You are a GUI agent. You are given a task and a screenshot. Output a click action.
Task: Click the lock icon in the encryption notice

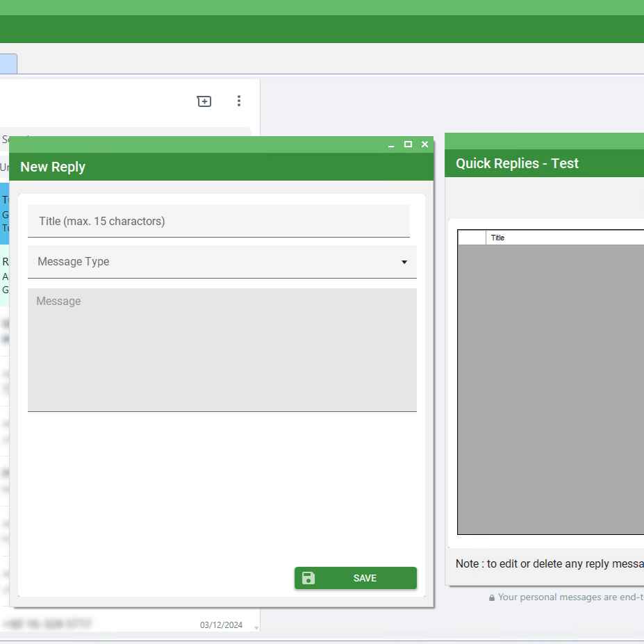coord(491,597)
